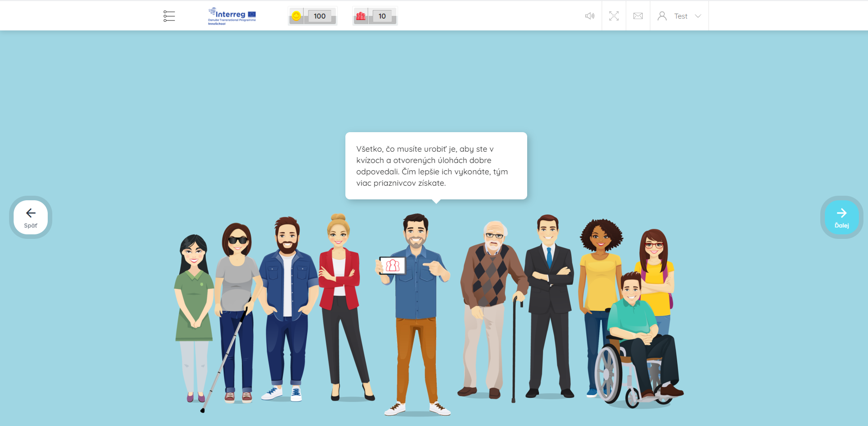868x426 pixels.
Task: Go back with the Späť button
Action: point(30,217)
